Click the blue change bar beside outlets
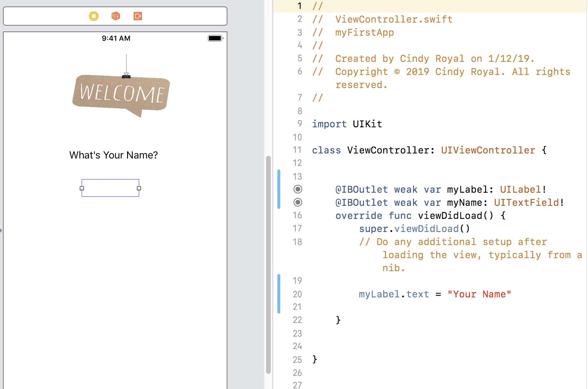This screenshot has width=588, height=389. click(279, 189)
